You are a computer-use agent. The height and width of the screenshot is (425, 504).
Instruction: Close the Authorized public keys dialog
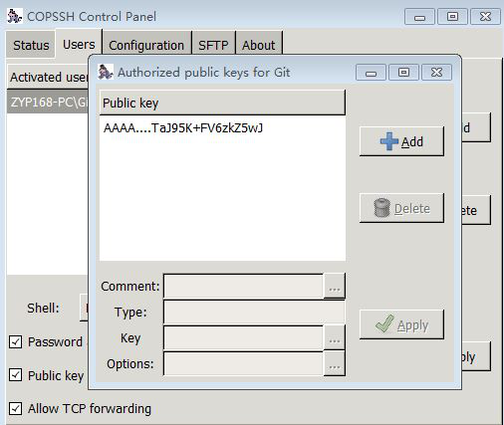436,72
